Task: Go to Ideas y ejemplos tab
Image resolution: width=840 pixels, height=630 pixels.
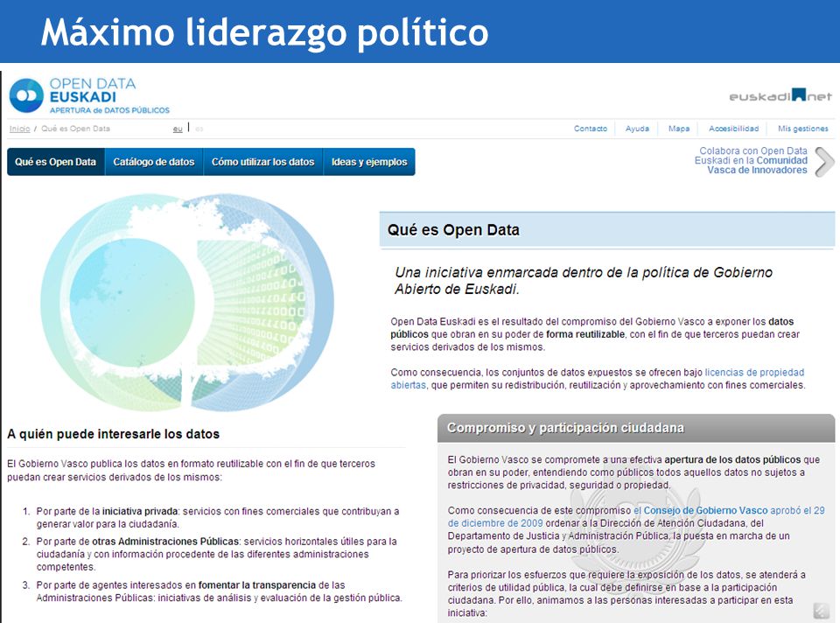Action: point(369,162)
